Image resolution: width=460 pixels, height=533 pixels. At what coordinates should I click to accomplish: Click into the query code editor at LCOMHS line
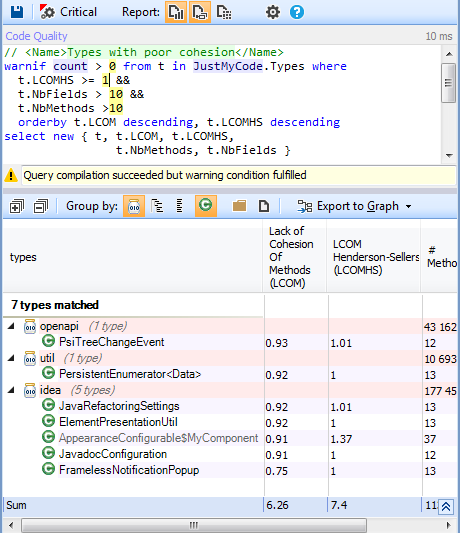74,80
